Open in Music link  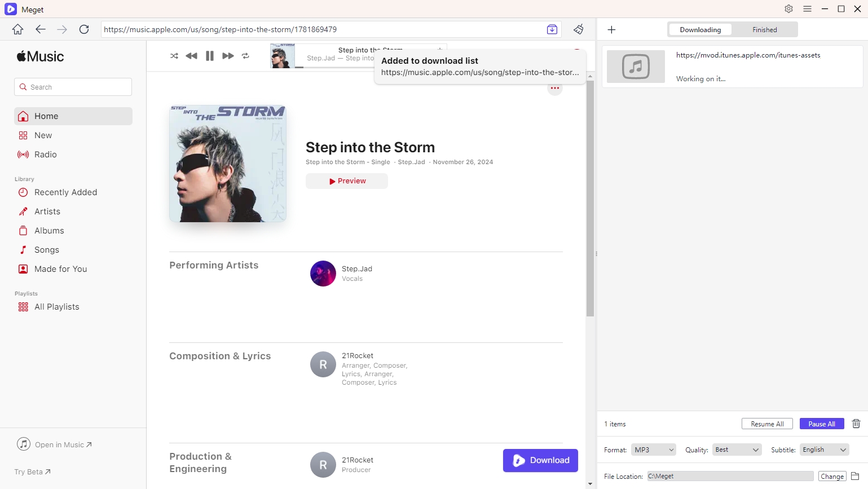(54, 444)
